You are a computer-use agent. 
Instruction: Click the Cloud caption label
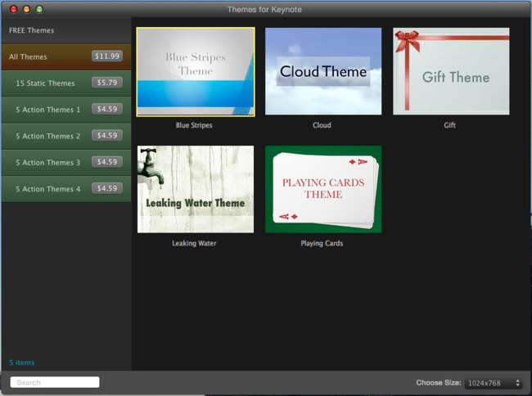pos(322,125)
